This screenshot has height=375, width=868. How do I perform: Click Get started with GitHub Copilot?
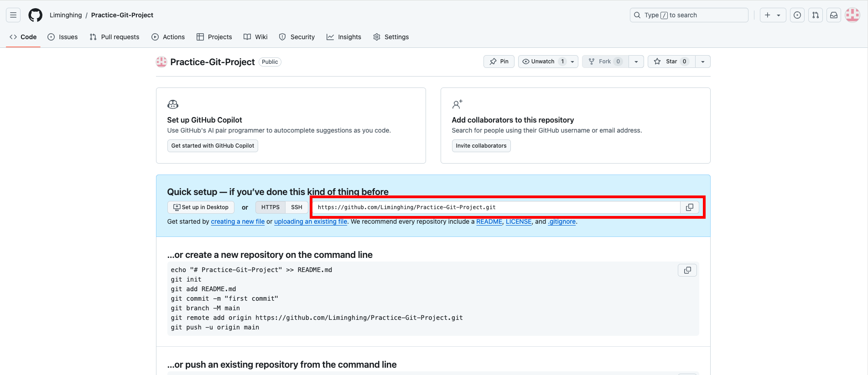[x=213, y=146]
